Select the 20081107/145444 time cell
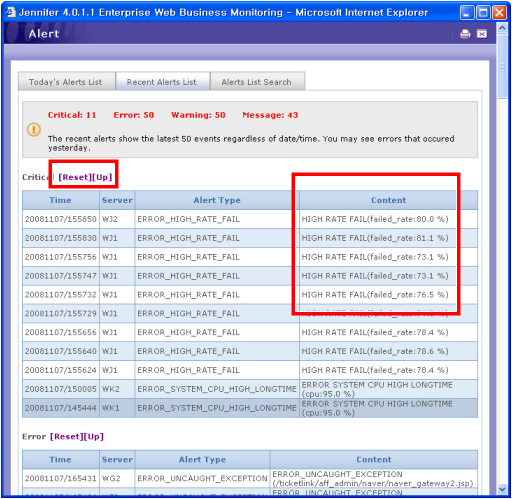512x499 pixels. [x=61, y=408]
